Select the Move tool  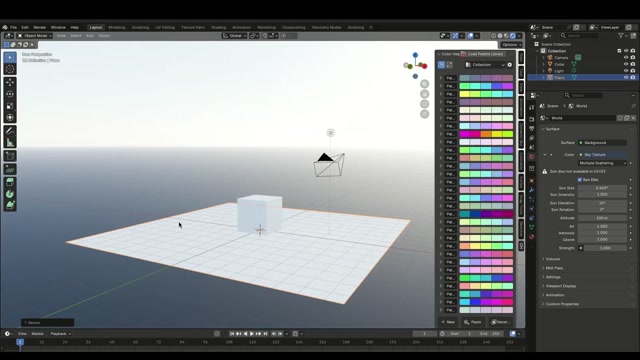pyautogui.click(x=10, y=82)
